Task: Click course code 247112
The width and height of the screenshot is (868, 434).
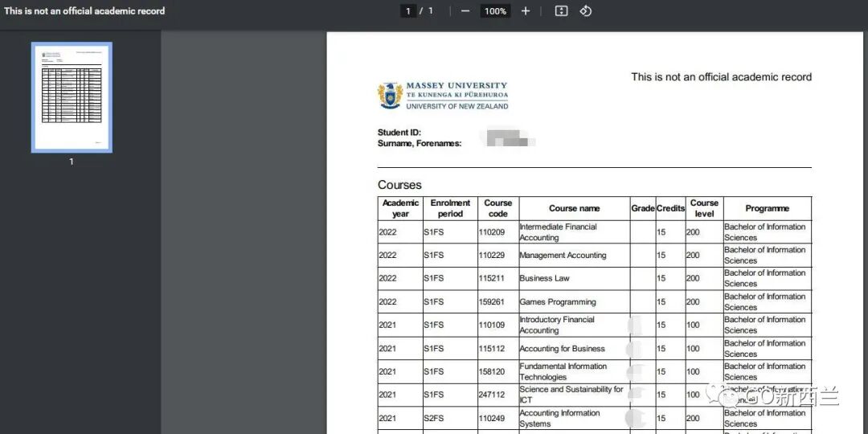Action: (x=492, y=395)
